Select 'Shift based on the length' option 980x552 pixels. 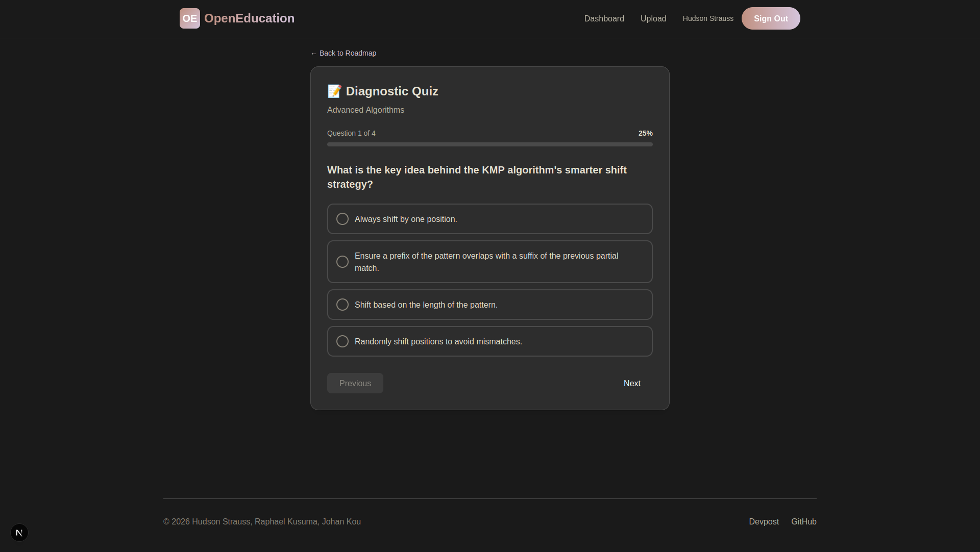342,305
